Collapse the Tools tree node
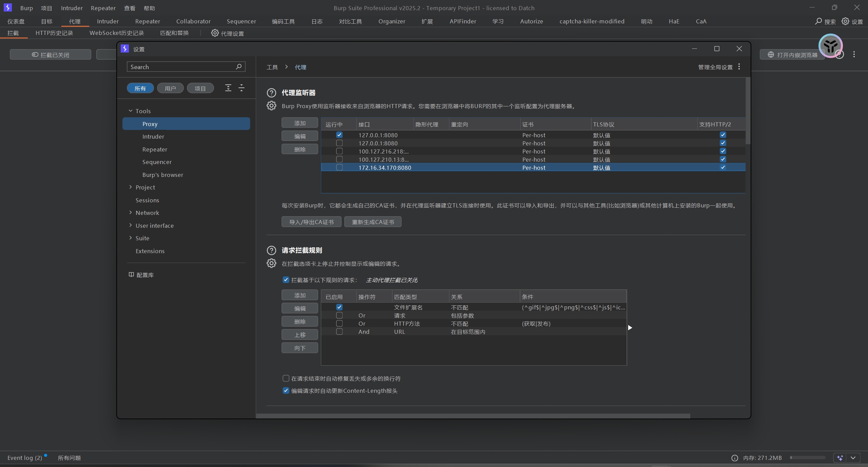Screen dimensions: 868x467 (131, 111)
